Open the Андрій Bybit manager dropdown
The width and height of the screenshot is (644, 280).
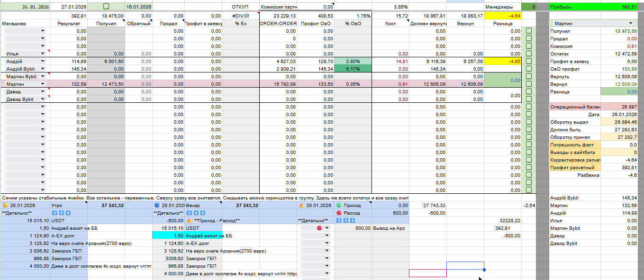[43, 69]
